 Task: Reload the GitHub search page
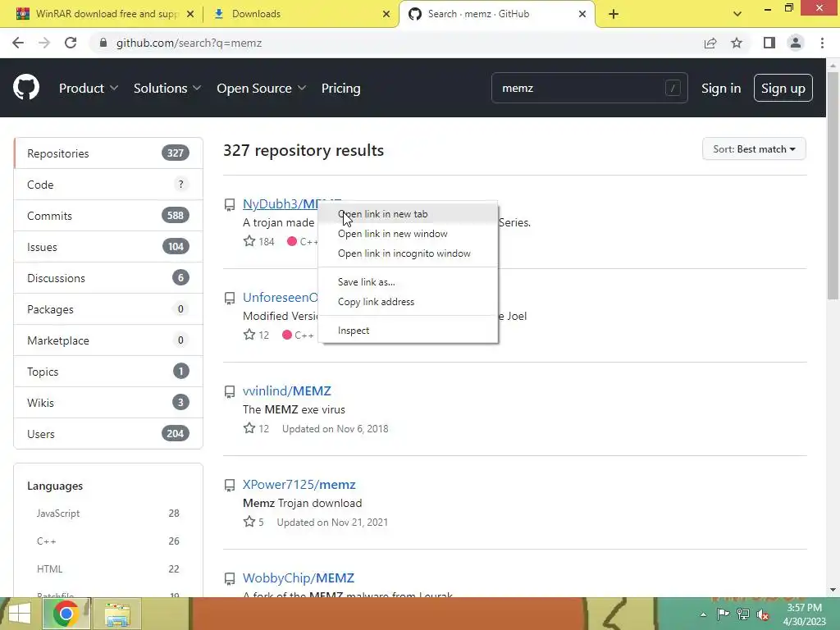click(71, 43)
